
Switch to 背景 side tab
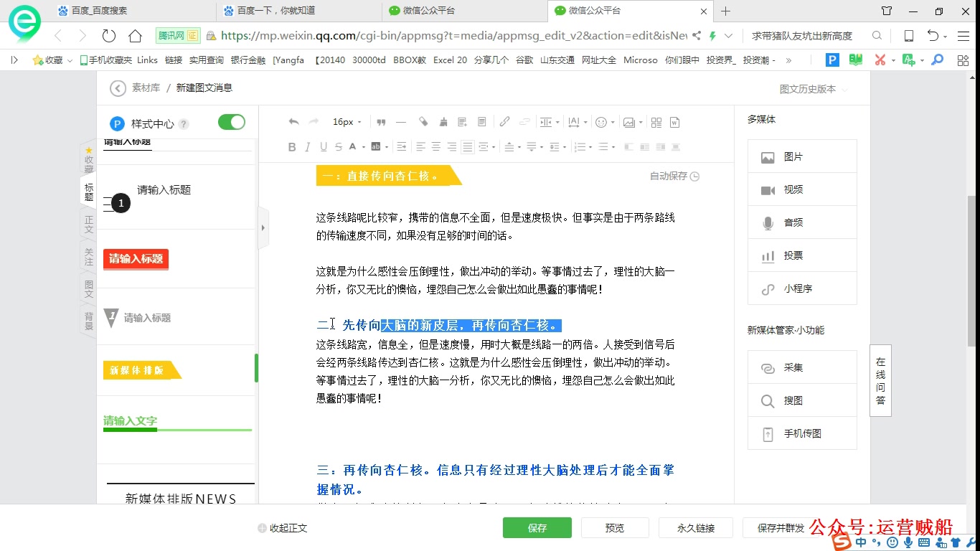coord(89,321)
